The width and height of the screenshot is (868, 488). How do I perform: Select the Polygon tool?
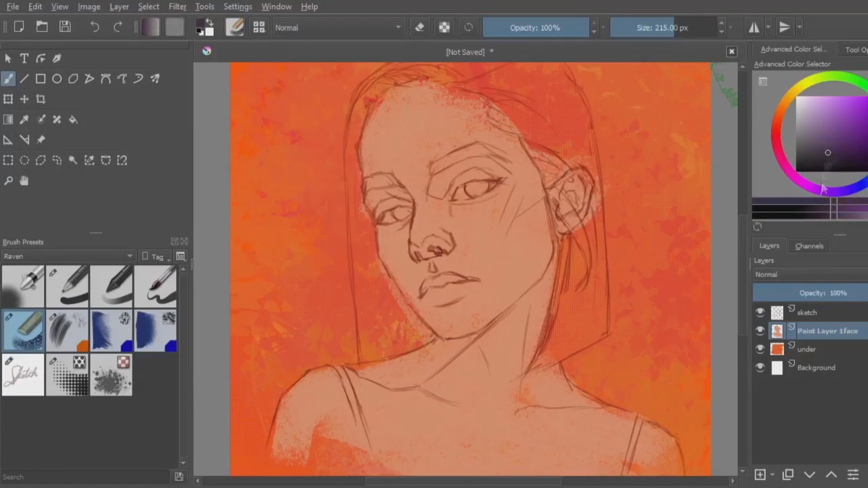pyautogui.click(x=73, y=79)
